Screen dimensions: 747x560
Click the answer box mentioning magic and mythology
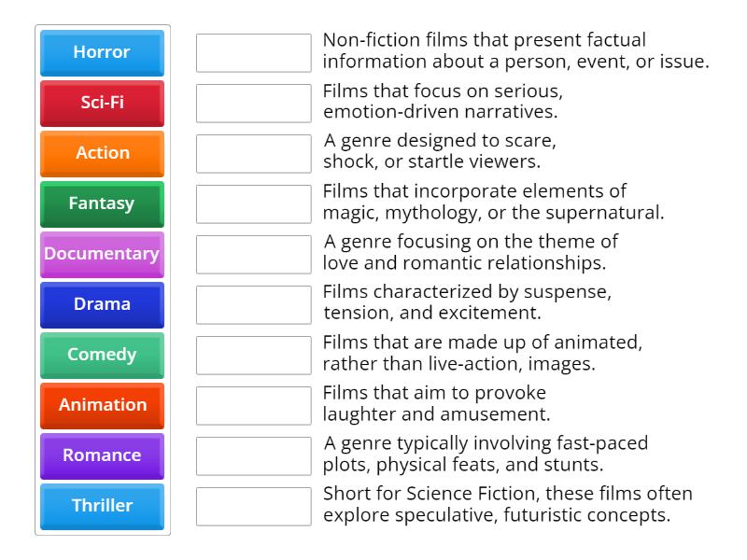253,203
